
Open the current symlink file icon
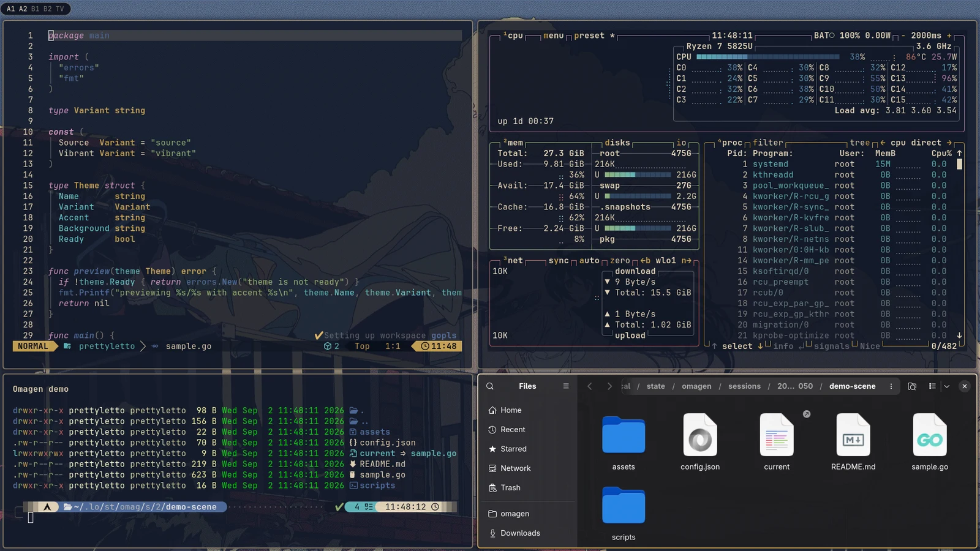tap(777, 435)
